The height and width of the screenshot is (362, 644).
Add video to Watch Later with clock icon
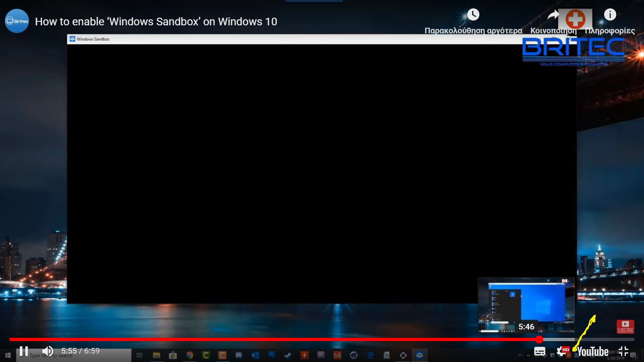point(473,15)
